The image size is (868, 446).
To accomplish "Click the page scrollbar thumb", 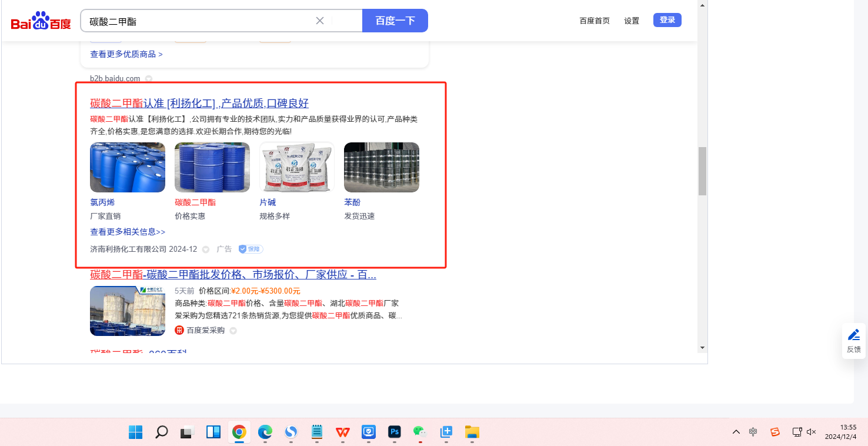I will (x=702, y=171).
